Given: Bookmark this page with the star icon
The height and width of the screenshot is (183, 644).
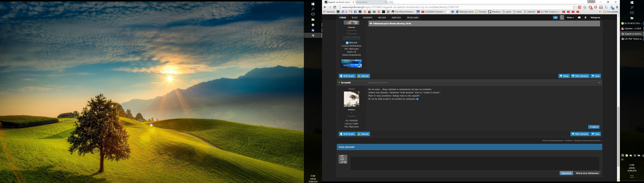Looking at the screenshot, I should [574, 7].
